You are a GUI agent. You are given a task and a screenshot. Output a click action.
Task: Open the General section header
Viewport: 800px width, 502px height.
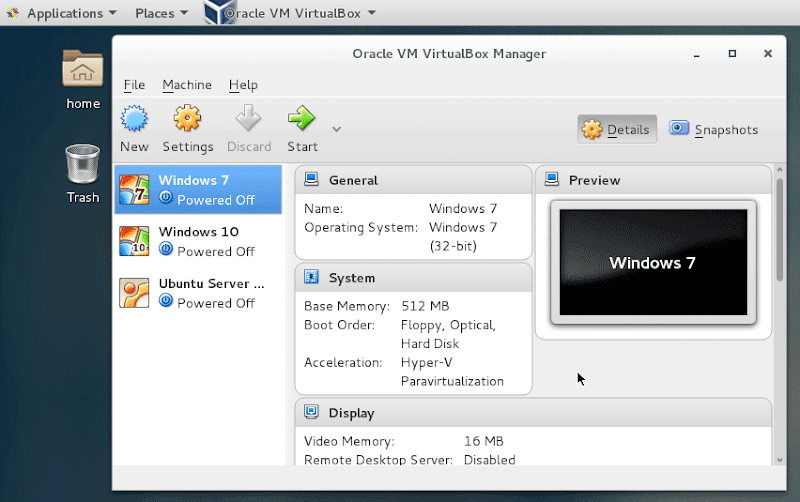click(x=413, y=180)
